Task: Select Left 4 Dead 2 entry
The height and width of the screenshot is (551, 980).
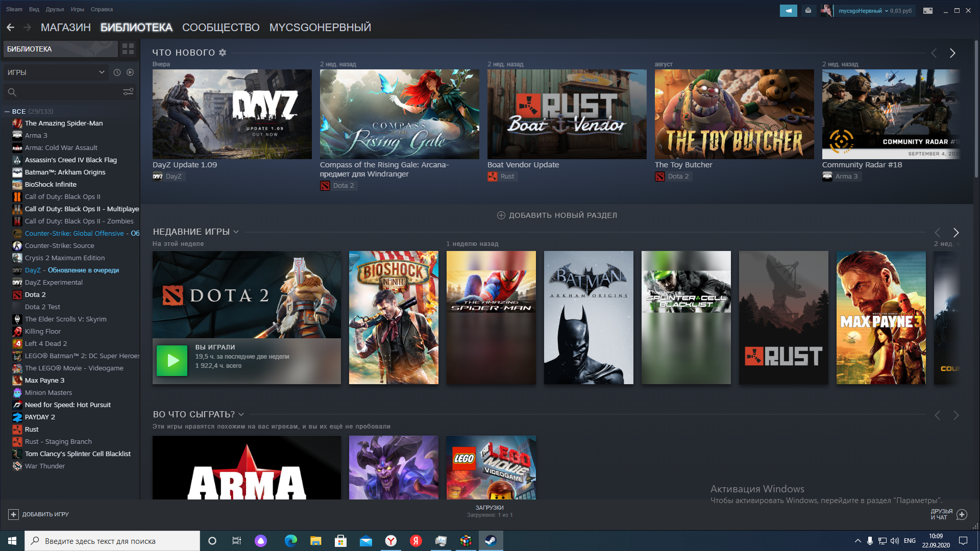Action: (75, 343)
